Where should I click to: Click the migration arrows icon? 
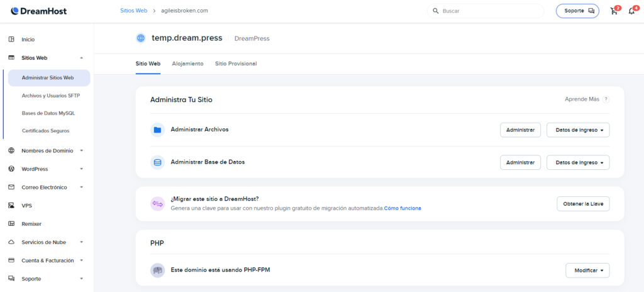[x=157, y=204]
